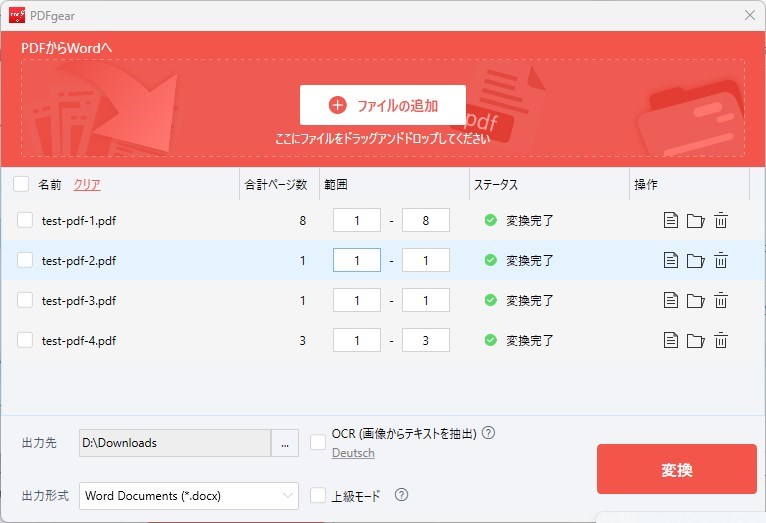Select the test-pdf-4.pdf file name
The width and height of the screenshot is (766, 523).
click(79, 341)
